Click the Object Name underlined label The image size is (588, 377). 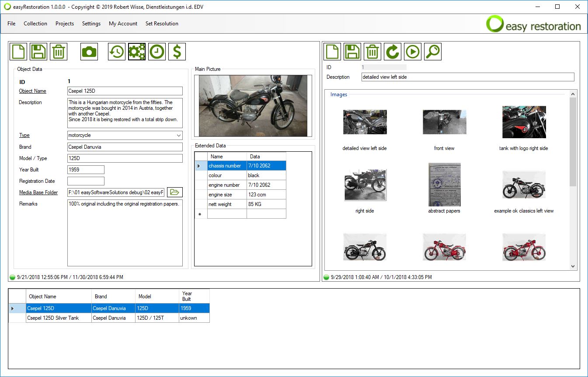point(33,91)
